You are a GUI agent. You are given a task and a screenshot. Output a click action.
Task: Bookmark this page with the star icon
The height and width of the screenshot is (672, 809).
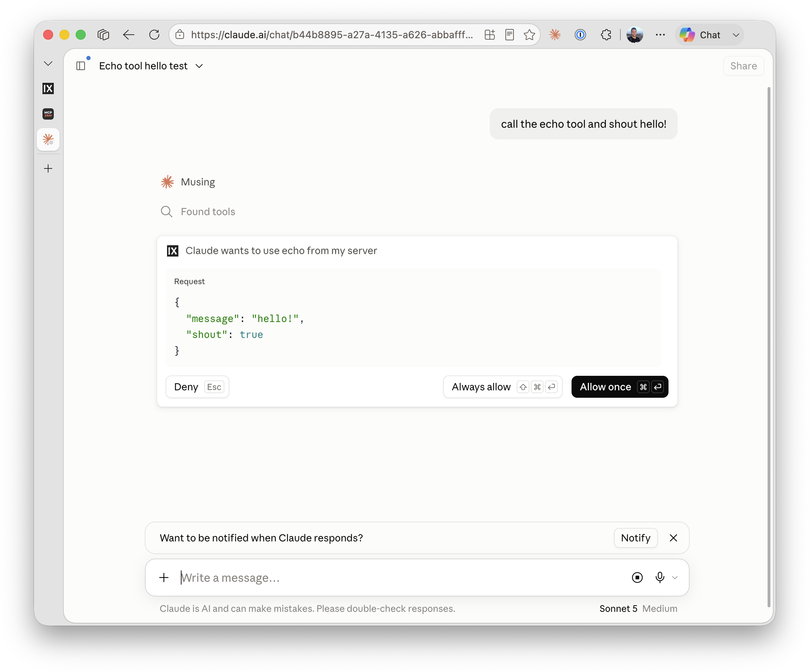click(529, 35)
